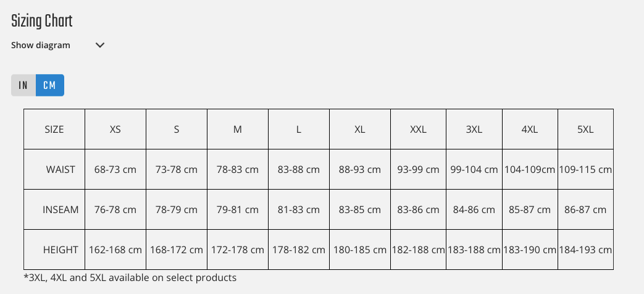The height and width of the screenshot is (294, 644).
Task: Select the XXL size column header
Action: (419, 130)
